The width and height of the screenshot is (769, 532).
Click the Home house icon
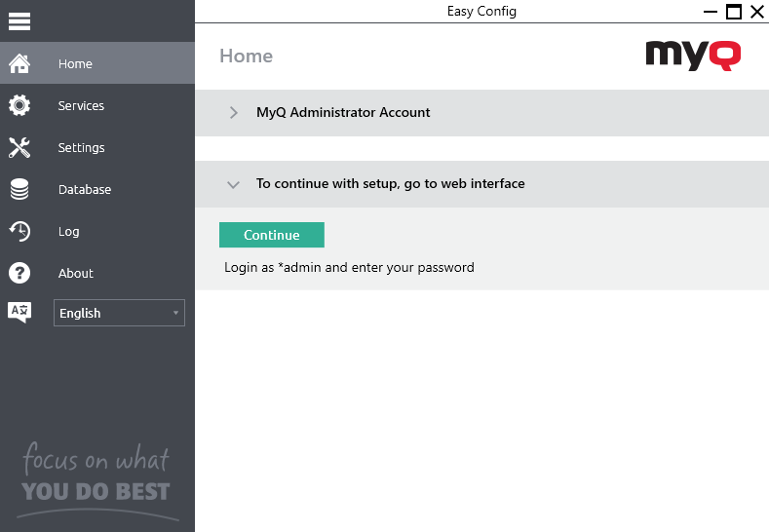coord(19,64)
